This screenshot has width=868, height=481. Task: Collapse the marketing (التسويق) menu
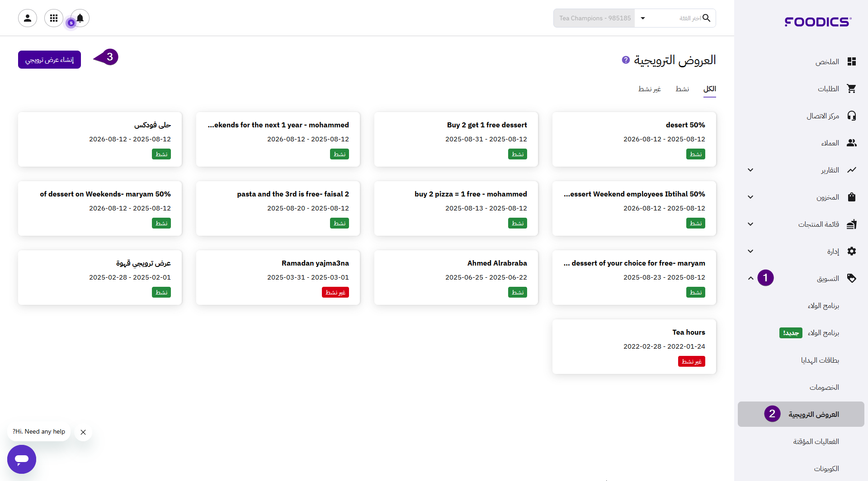coord(750,278)
